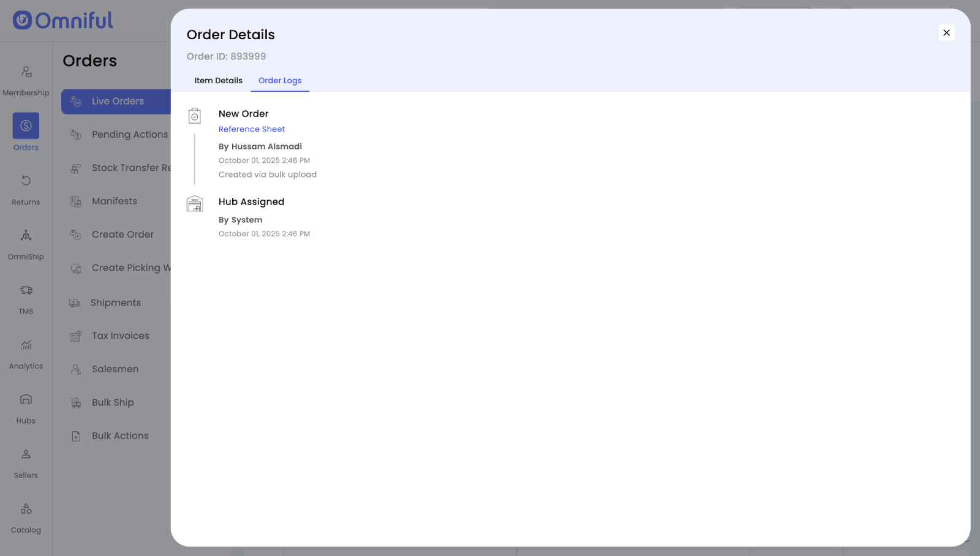Viewport: 980px width, 556px height.
Task: Open the Hubs warehouse icon
Action: coord(26,400)
